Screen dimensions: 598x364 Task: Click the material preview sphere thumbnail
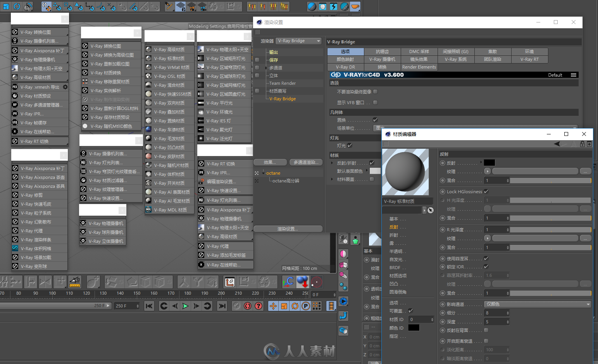[x=405, y=172]
